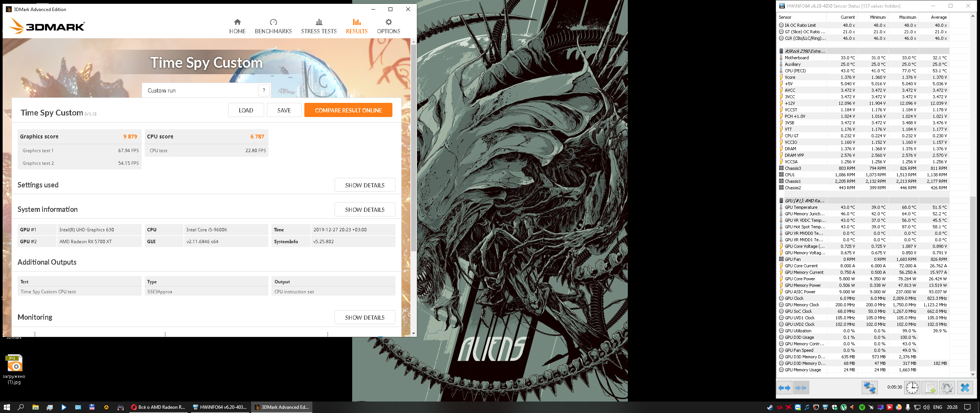Open the Windows Start menu
This screenshot has height=413, width=980.
click(7, 407)
